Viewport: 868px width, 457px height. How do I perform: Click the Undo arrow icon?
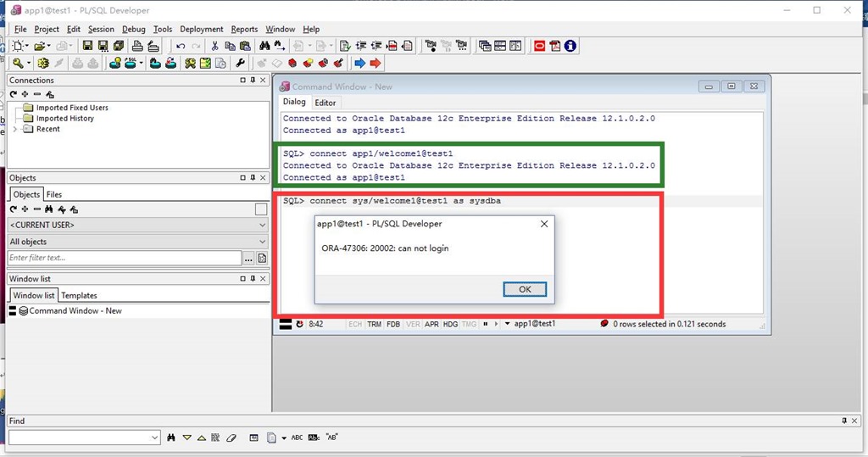coord(181,46)
